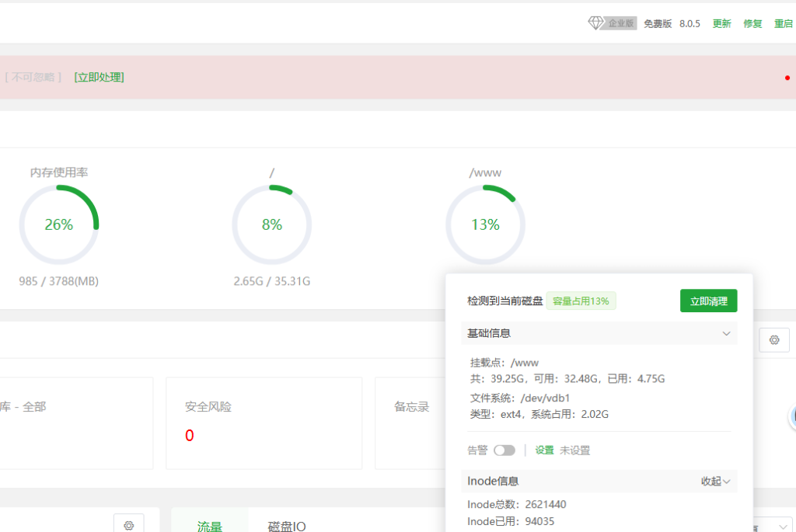Click the 立即清理 button
Screen dimensions: 796x532
[x=709, y=301]
